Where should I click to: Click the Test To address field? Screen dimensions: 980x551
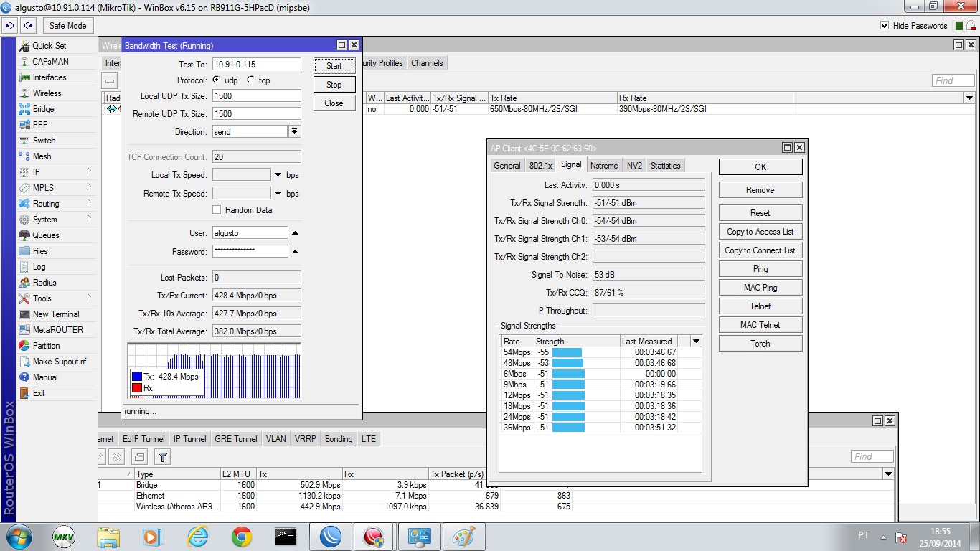tap(256, 65)
